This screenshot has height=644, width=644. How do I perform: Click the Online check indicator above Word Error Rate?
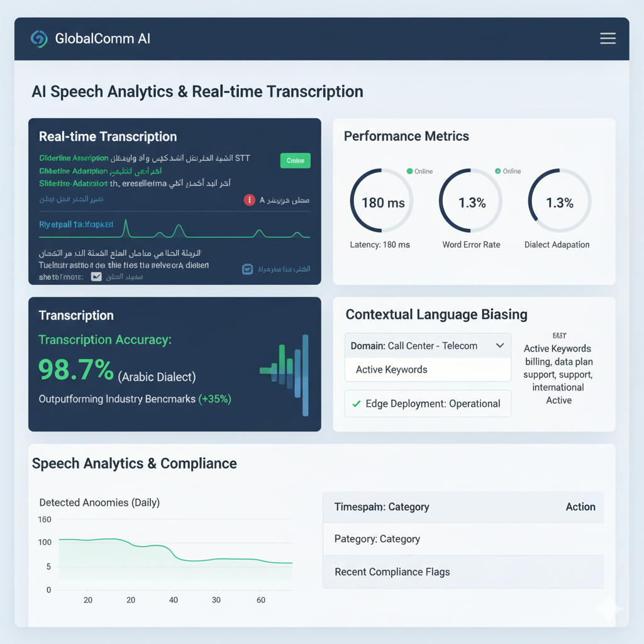click(x=497, y=171)
